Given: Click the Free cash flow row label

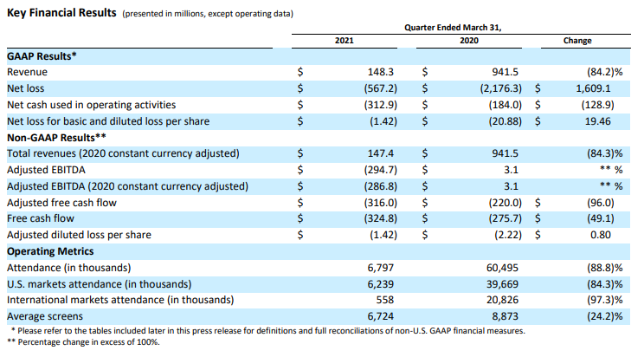Looking at the screenshot, I should coord(40,218).
